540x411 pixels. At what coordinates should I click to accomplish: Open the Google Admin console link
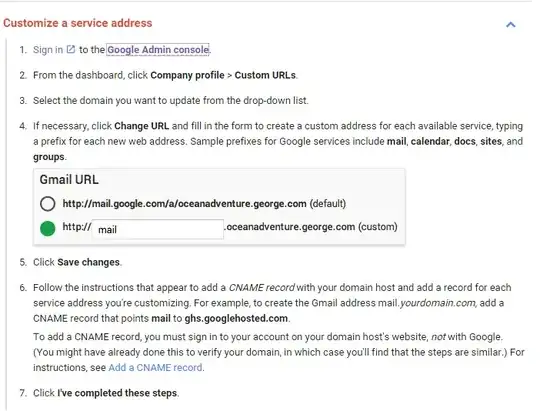click(158, 50)
